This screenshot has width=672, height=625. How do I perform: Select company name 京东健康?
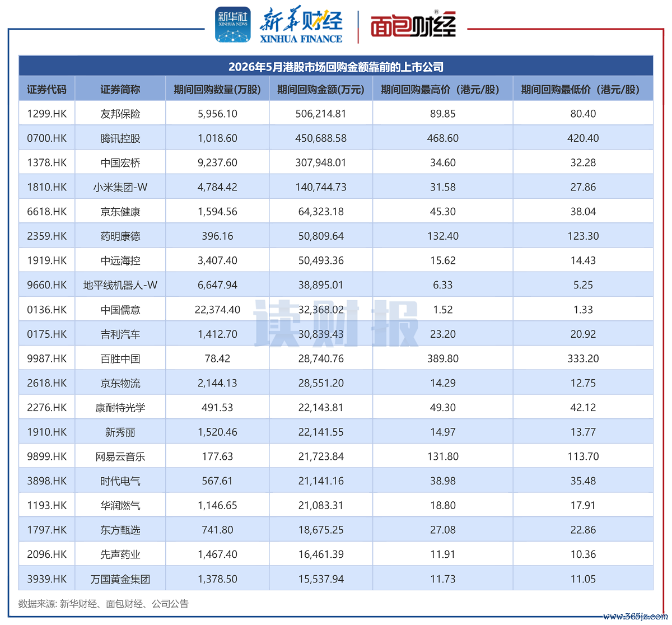coord(120,212)
